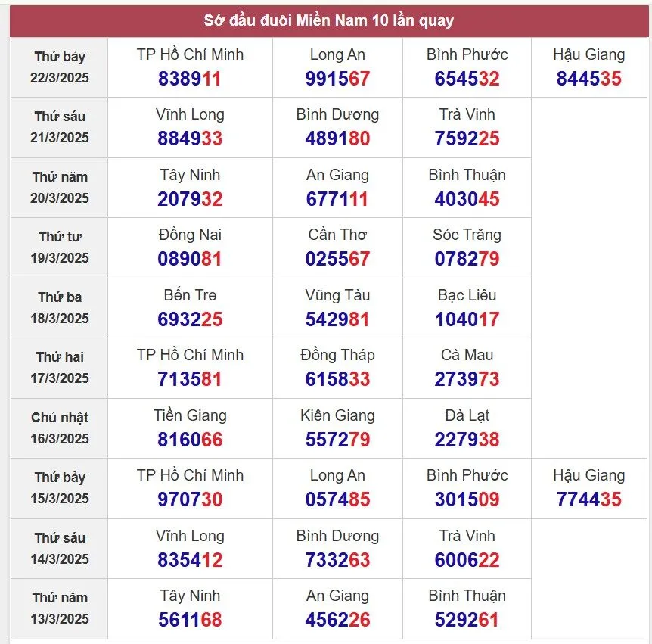Select the Chủ nhật 16/3/2025 date cell
The height and width of the screenshot is (644, 652).
coord(59,428)
